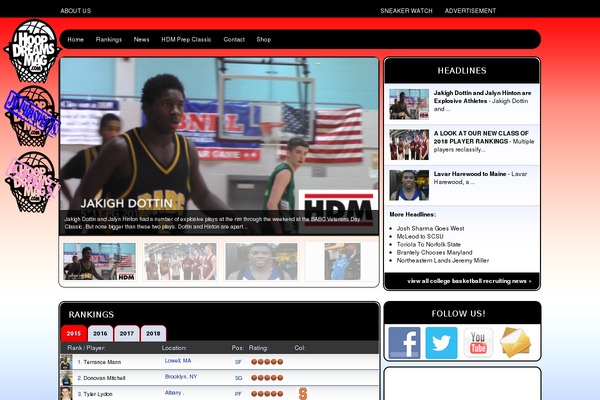This screenshot has width=600, height=400.
Task: Select the 2015 rankings tab
Action: coord(73,333)
